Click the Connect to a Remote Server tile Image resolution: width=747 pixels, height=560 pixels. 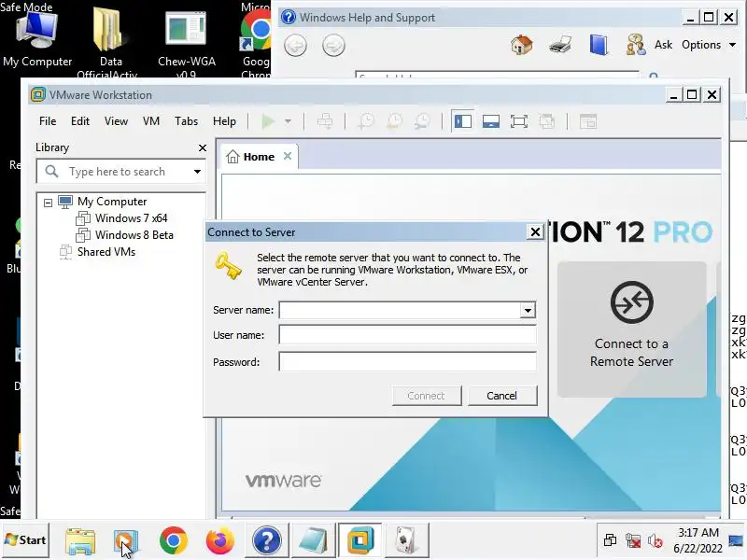[x=632, y=329]
